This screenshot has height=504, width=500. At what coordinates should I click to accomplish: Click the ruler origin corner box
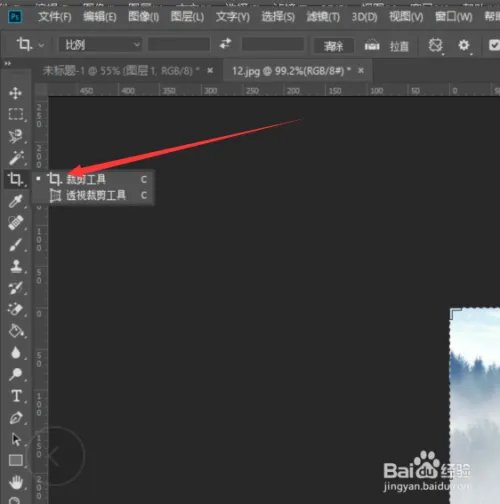pos(41,89)
